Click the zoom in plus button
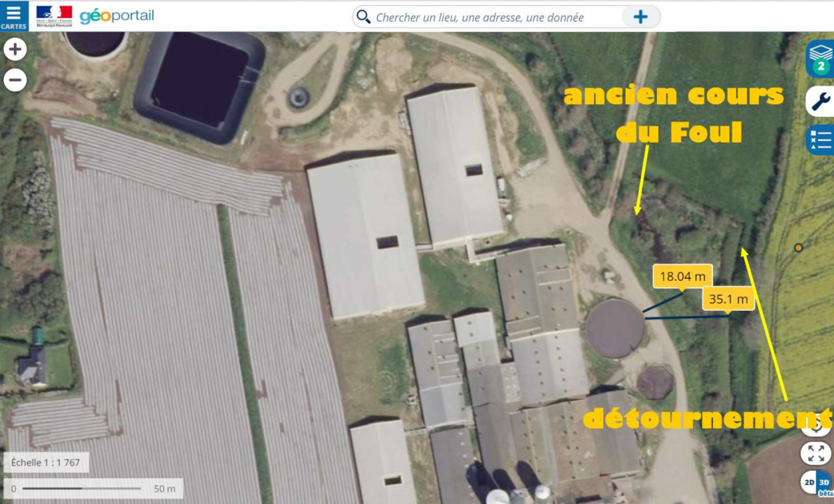834x504 pixels. pyautogui.click(x=15, y=50)
